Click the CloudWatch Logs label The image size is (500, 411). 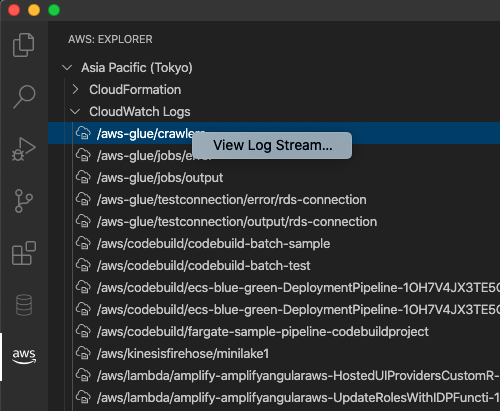140,112
